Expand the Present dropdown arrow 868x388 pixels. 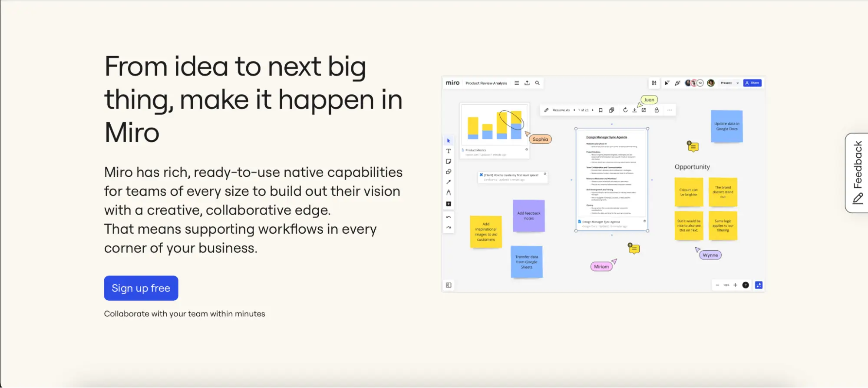(x=737, y=83)
